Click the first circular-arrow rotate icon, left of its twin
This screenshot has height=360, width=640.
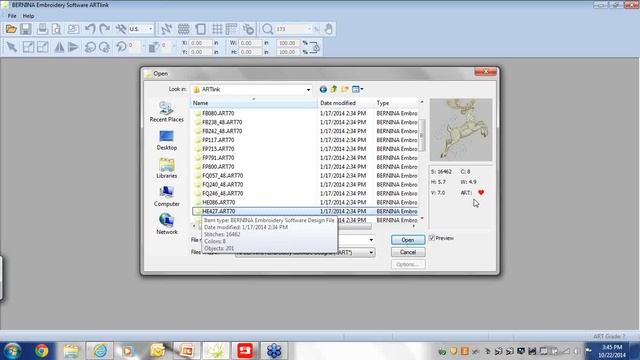[90, 47]
